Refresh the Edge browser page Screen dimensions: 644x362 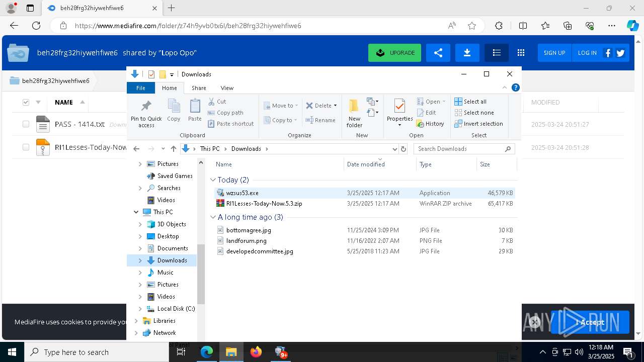[x=36, y=26]
